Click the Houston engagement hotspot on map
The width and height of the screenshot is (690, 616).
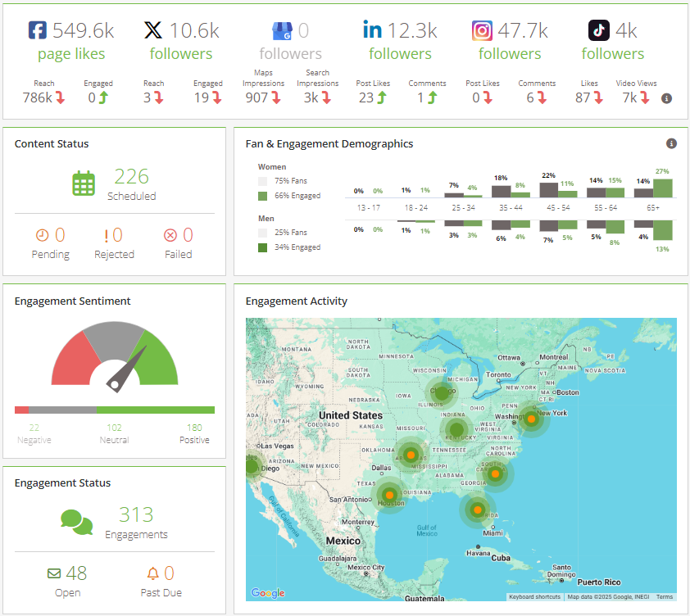pos(390,495)
